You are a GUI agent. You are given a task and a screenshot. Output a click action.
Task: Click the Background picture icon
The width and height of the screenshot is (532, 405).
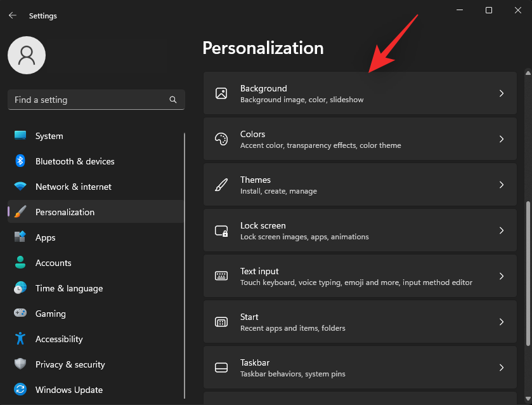[221, 93]
